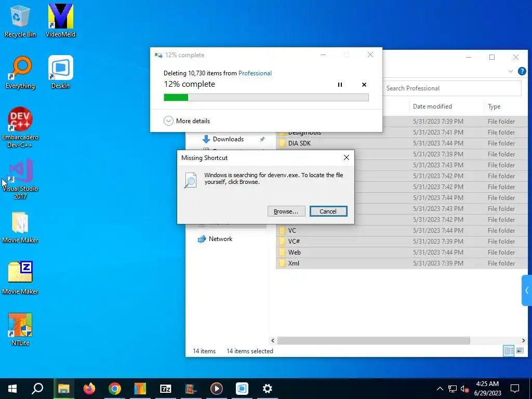Screen dimensions: 532x399
Task: Select the Web folder row
Action: 402,252
